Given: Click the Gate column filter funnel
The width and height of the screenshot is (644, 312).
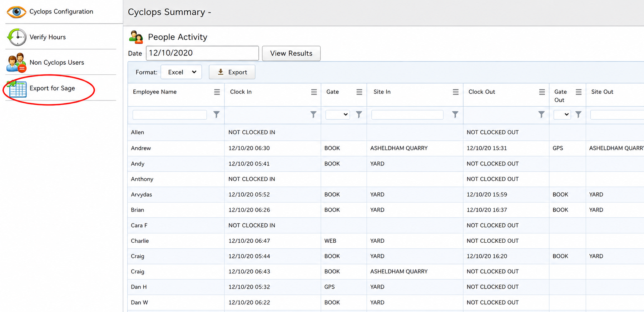Looking at the screenshot, I should (x=359, y=114).
